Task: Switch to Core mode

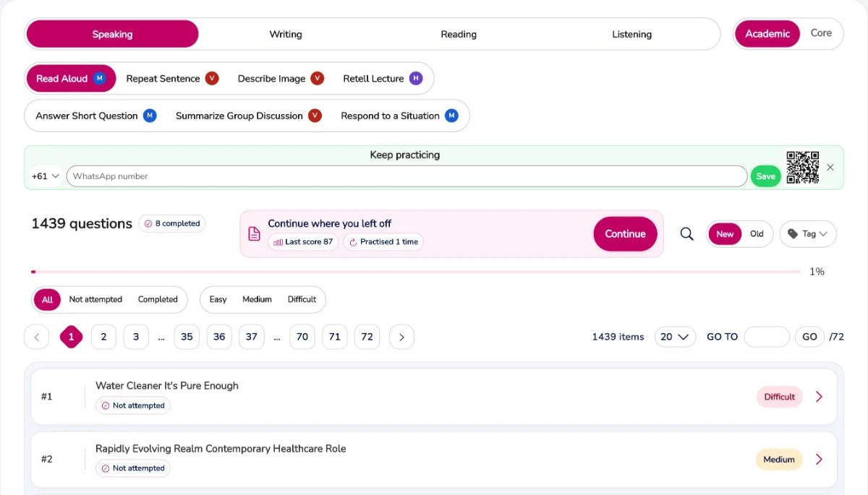Action: click(x=821, y=33)
